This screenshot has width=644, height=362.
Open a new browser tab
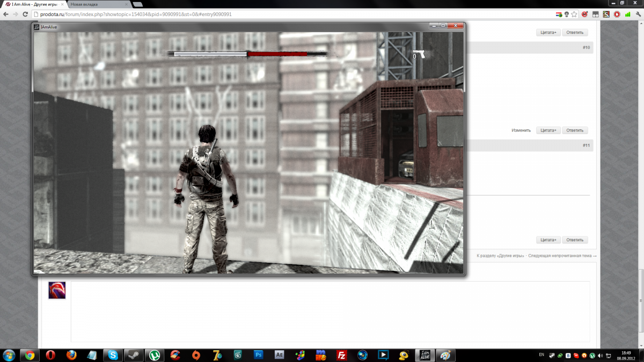138,4
